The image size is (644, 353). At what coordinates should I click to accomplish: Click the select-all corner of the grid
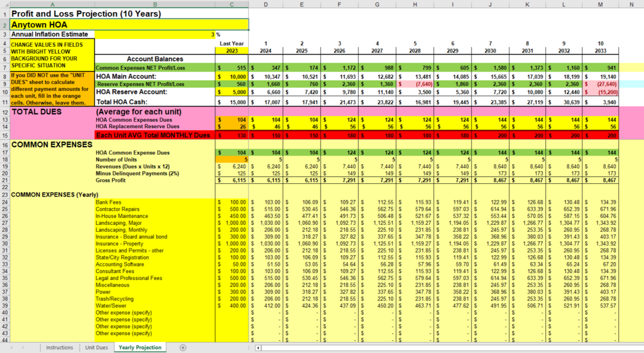pos(4,4)
